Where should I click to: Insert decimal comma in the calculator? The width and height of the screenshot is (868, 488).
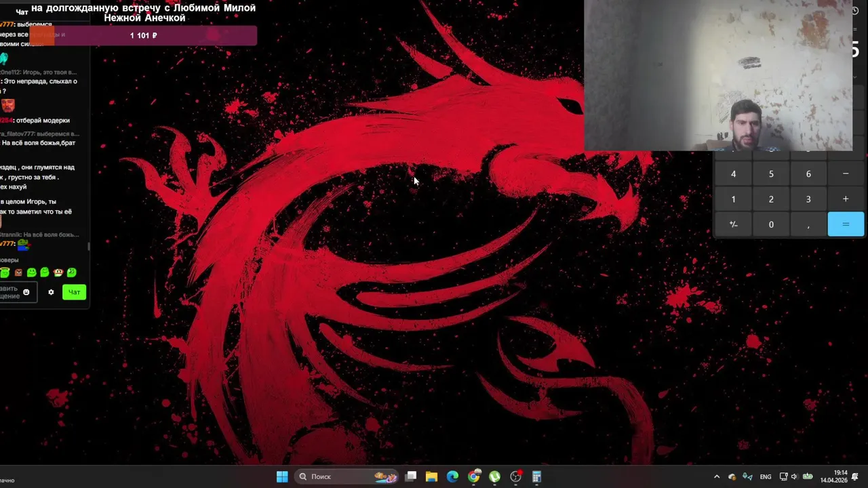(808, 224)
